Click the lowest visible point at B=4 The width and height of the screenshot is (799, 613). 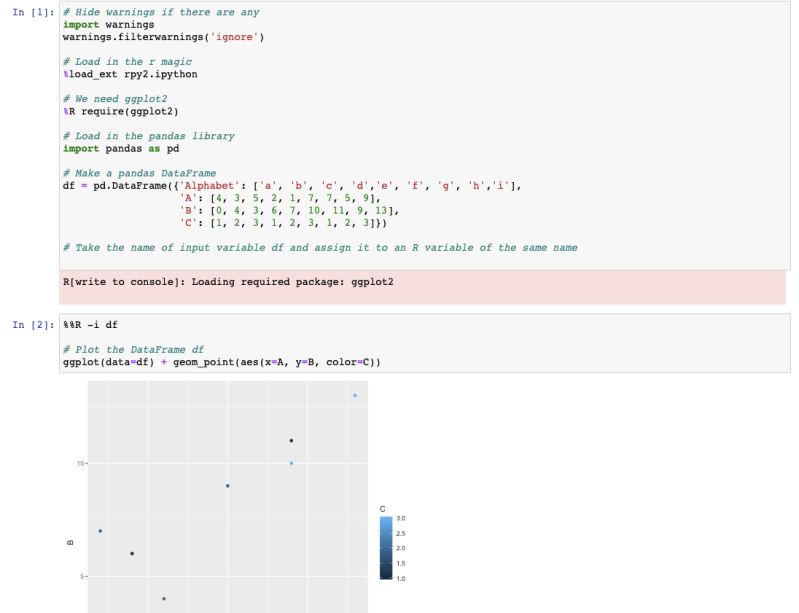point(164,599)
